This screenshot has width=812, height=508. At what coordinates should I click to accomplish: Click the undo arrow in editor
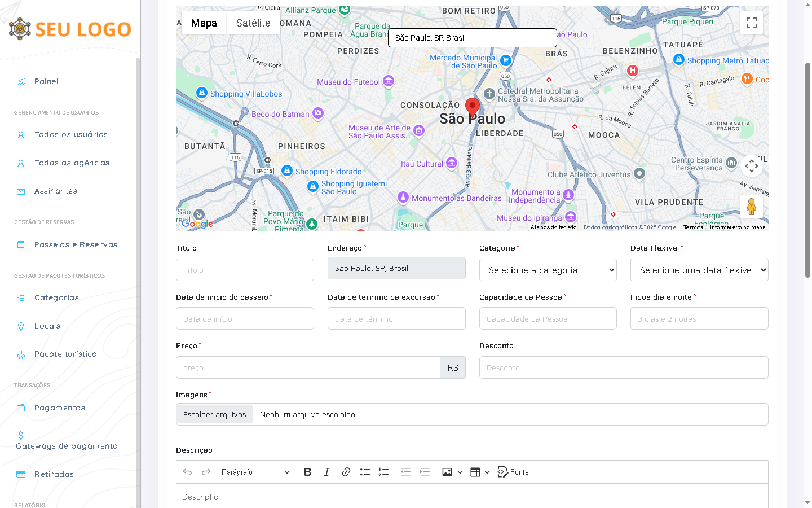coord(187,472)
